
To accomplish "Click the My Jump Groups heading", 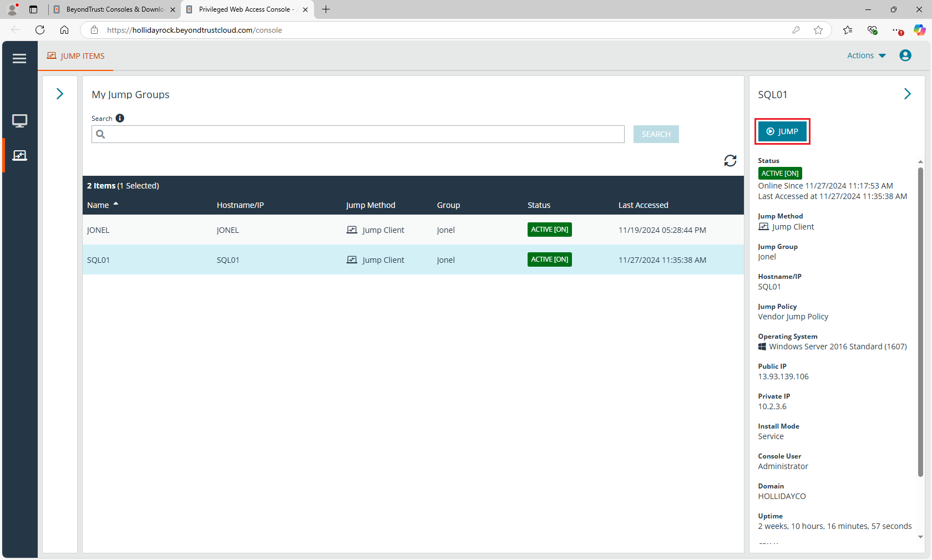I will point(130,94).
